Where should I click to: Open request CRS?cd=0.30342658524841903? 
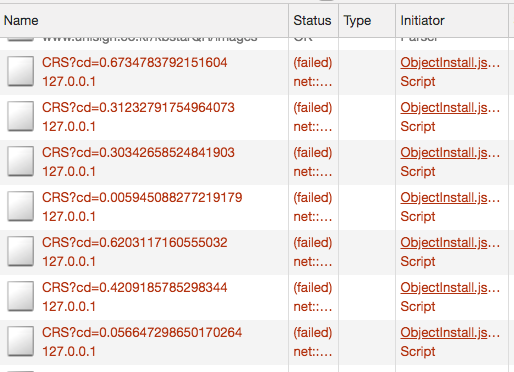138,153
